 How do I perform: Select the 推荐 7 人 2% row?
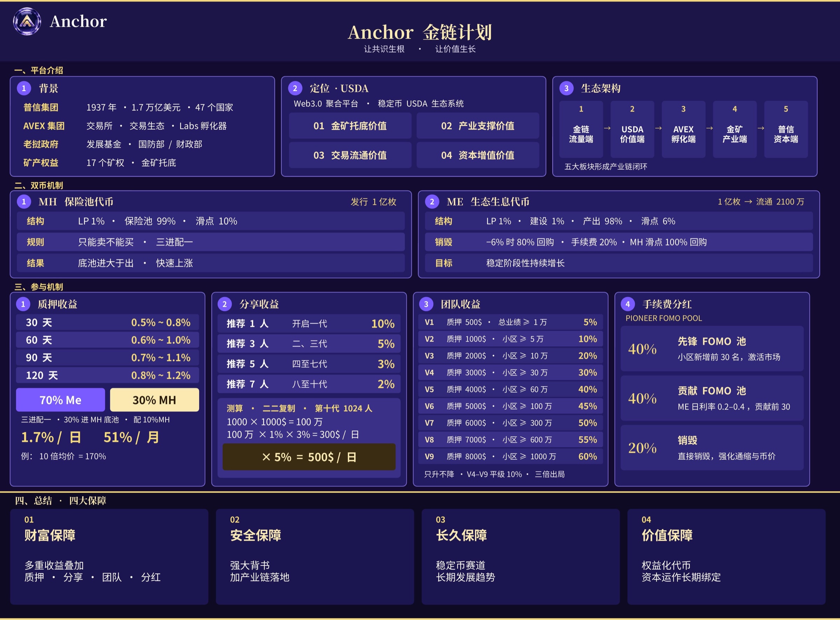click(309, 384)
